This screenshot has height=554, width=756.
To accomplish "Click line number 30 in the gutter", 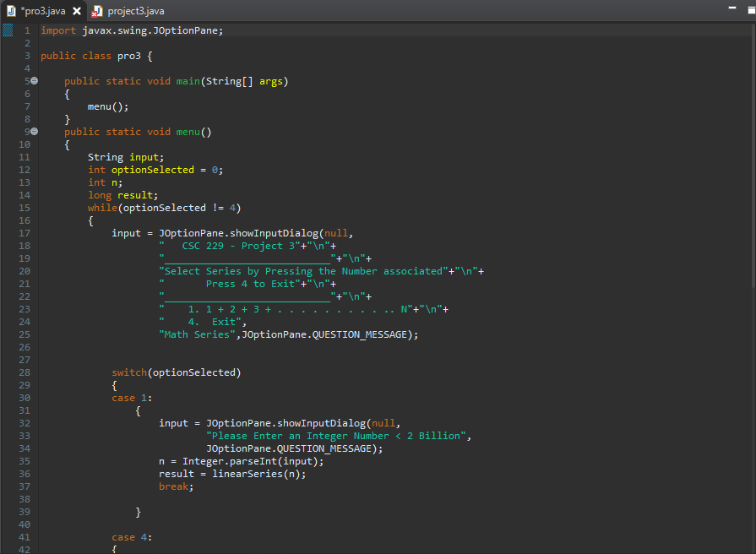I will point(24,397).
